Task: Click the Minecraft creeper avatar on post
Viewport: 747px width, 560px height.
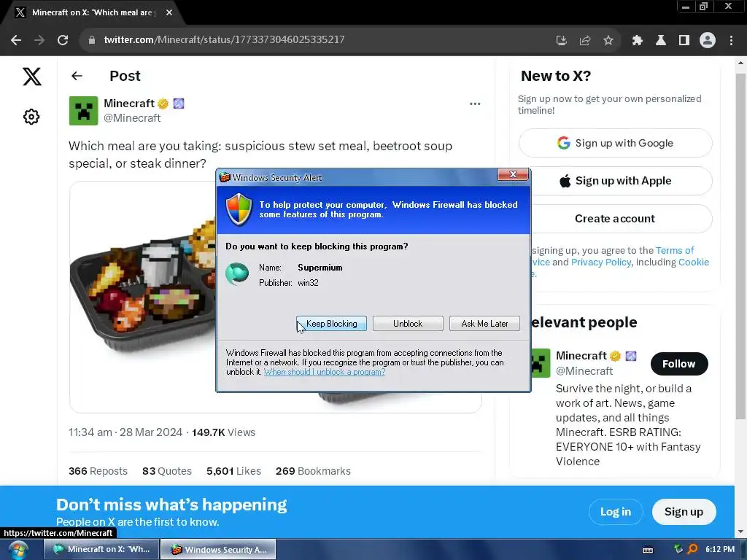Action: [83, 111]
